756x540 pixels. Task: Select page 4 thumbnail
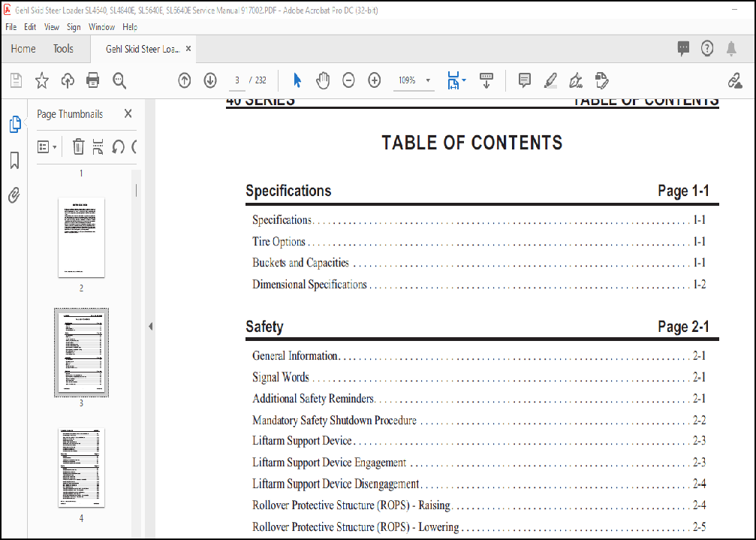pos(82,468)
